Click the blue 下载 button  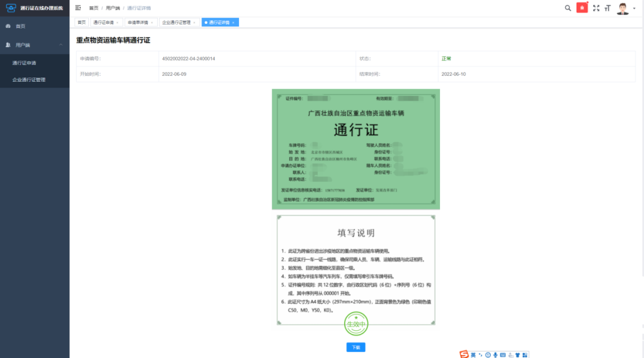[x=355, y=347]
